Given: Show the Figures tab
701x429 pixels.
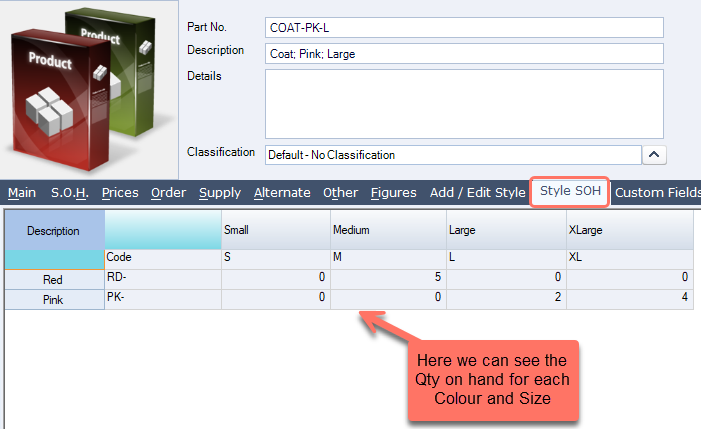Looking at the screenshot, I should (393, 193).
